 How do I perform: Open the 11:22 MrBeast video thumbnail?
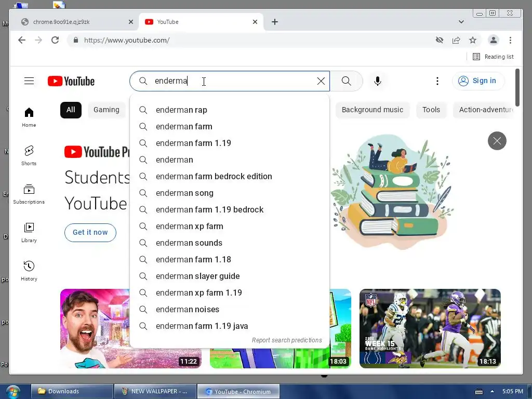point(95,328)
